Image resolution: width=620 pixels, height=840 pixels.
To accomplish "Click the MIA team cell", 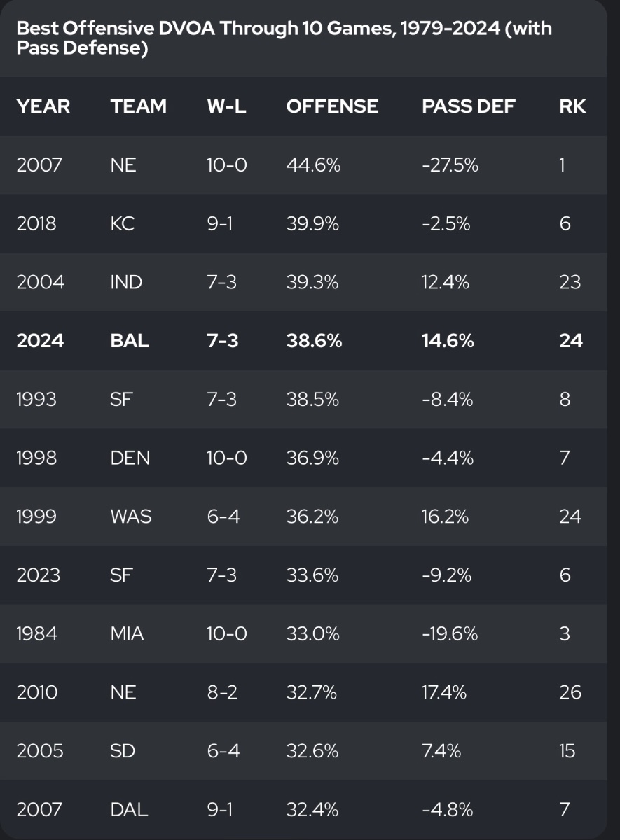I will 127,633.
